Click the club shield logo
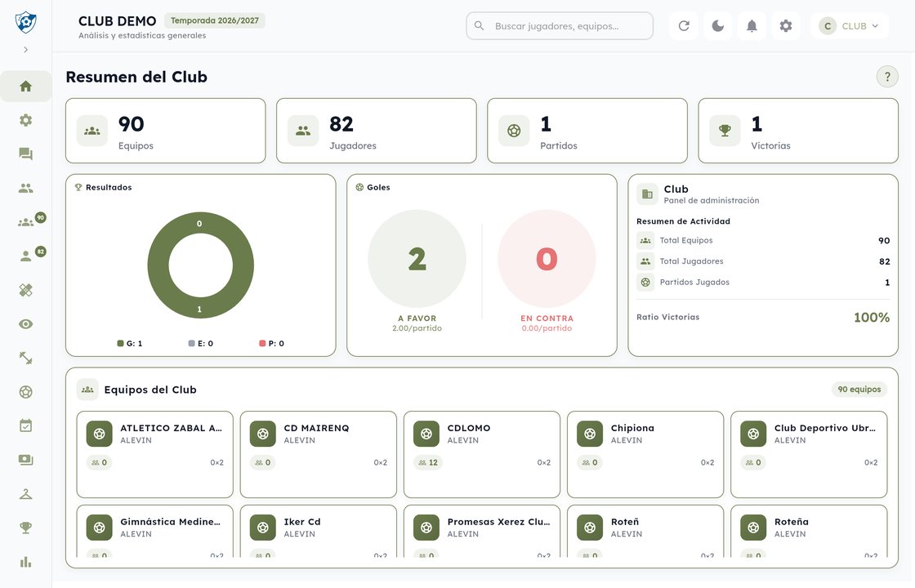915x588 pixels. [x=25, y=22]
